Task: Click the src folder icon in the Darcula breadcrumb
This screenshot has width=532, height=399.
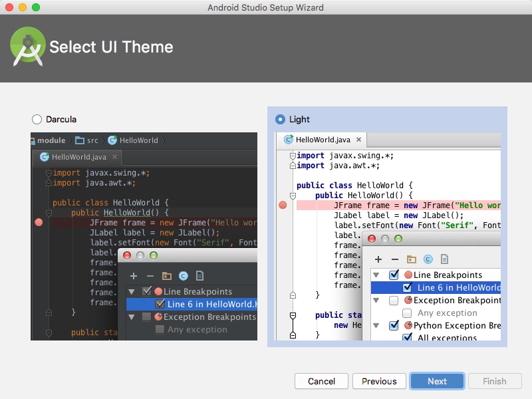Action: 80,140
